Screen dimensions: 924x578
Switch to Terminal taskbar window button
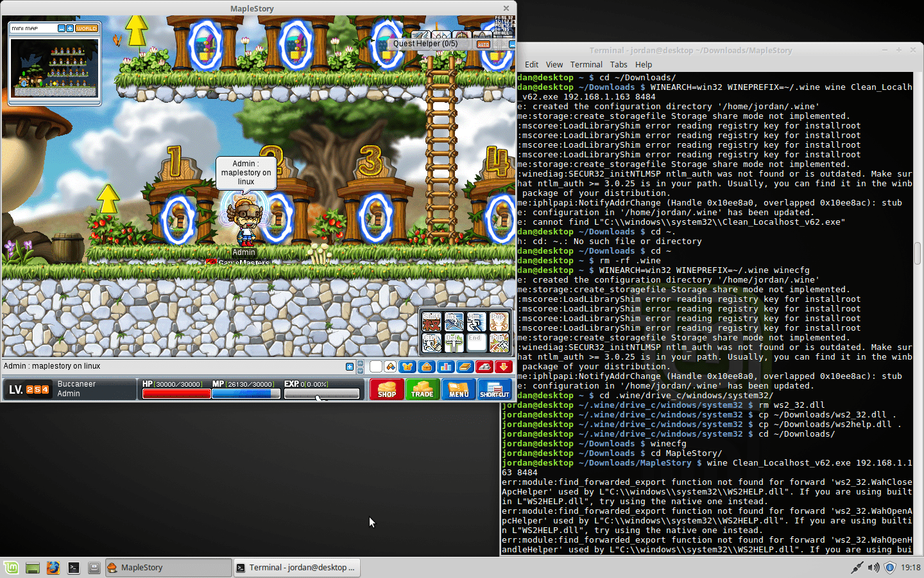296,568
